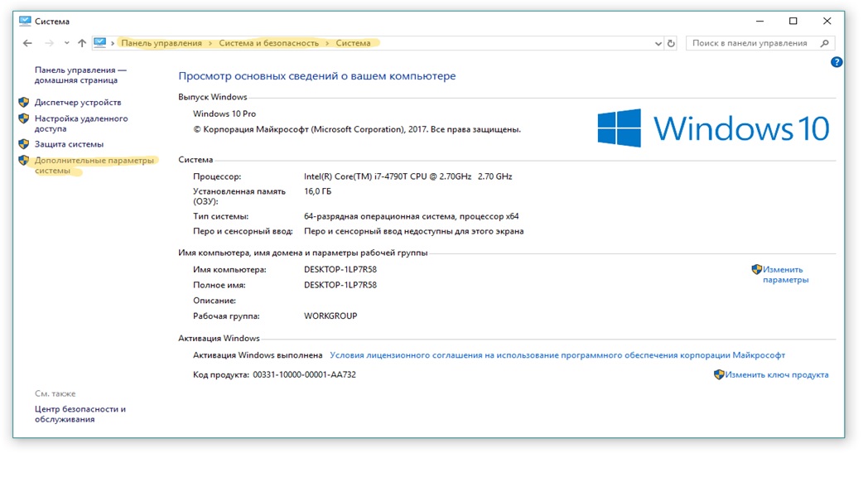Screen dimensions: 868x477
Task: Click the system type value '64-разрядная операционная система'
Action: point(412,216)
